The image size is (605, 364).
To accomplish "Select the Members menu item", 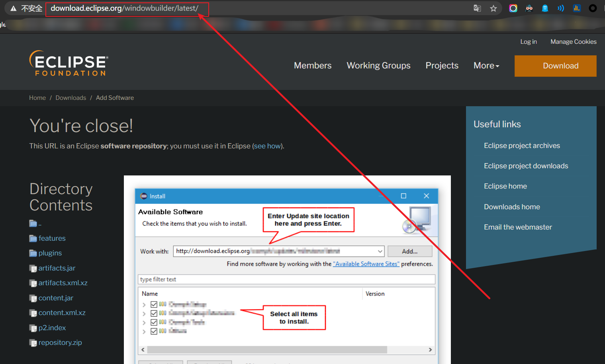I will click(312, 65).
